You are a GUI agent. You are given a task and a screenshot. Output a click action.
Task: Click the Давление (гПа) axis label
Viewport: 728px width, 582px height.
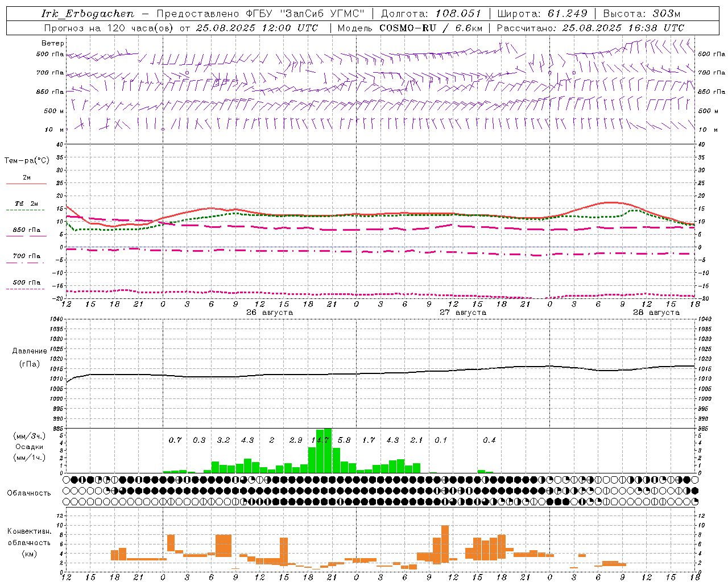[x=30, y=357]
